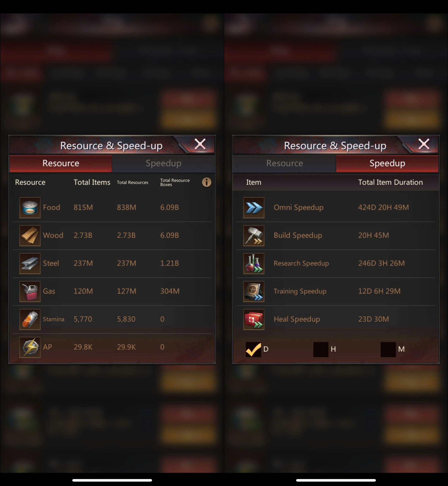Viewport: 448px width, 486px height.
Task: Click the Build Speedup hammer icon
Action: (254, 235)
